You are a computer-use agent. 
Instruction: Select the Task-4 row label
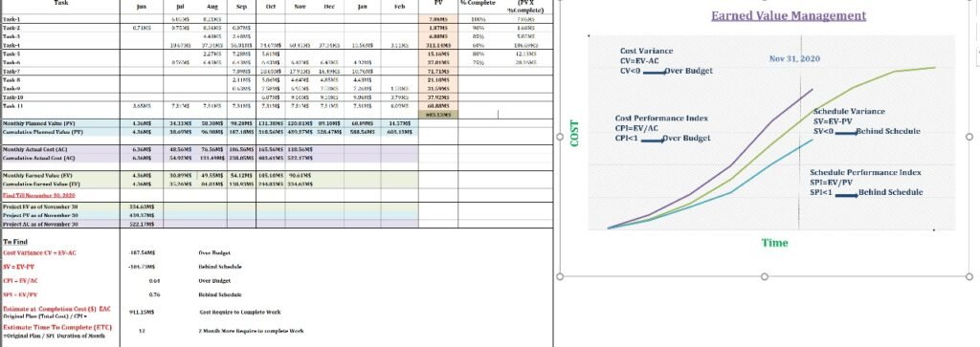pos(11,45)
